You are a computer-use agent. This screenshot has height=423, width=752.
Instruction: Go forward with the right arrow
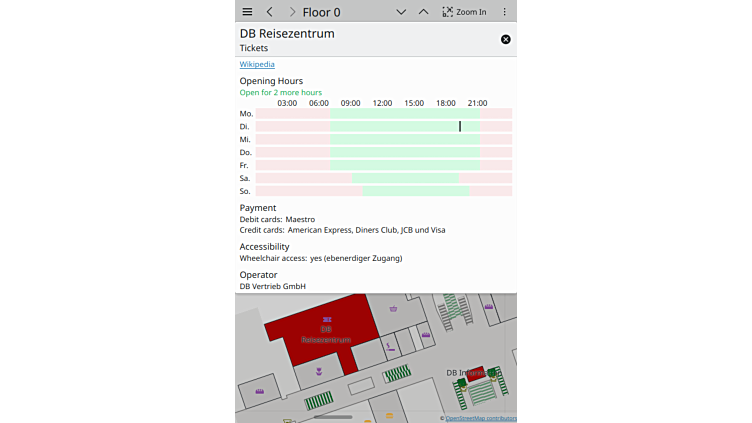pyautogui.click(x=291, y=12)
